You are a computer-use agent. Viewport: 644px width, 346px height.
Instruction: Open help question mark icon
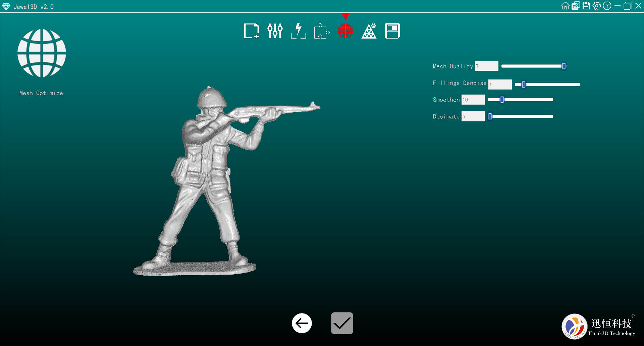(607, 6)
